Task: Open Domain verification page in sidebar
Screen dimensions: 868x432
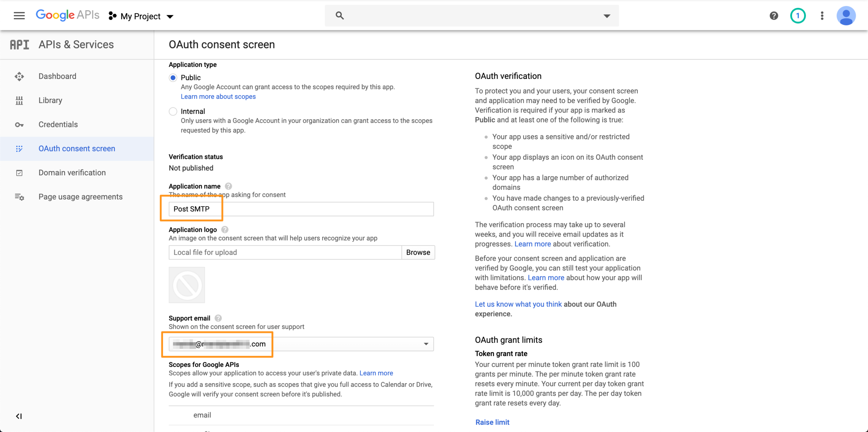Action: [72, 172]
